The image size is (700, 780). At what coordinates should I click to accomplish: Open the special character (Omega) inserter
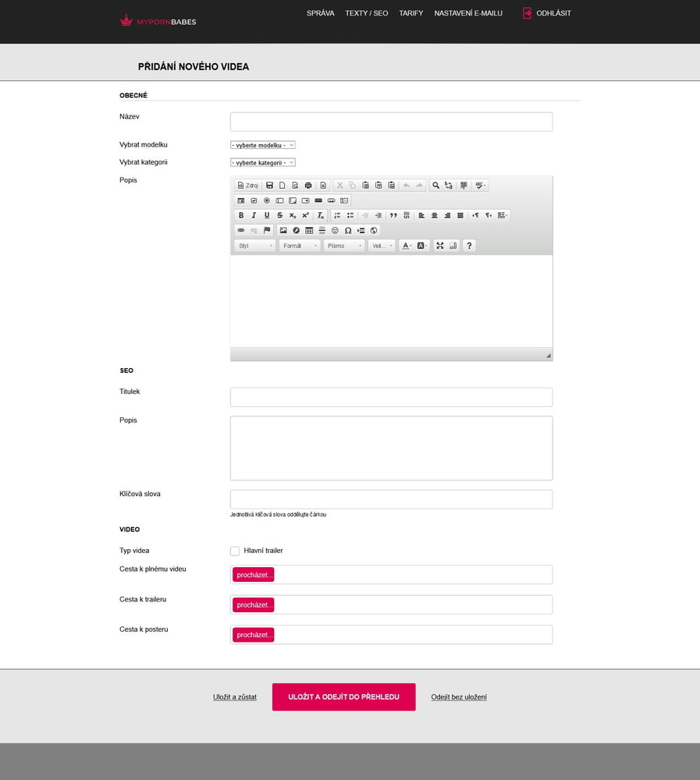pyautogui.click(x=348, y=230)
